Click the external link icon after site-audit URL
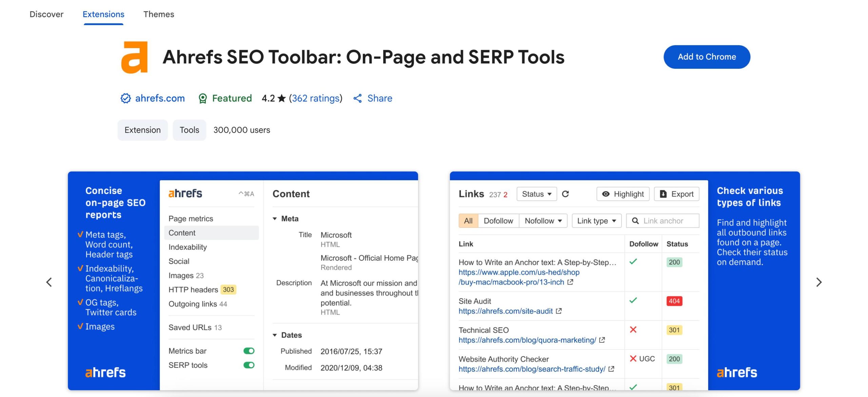868x397 pixels. click(559, 311)
